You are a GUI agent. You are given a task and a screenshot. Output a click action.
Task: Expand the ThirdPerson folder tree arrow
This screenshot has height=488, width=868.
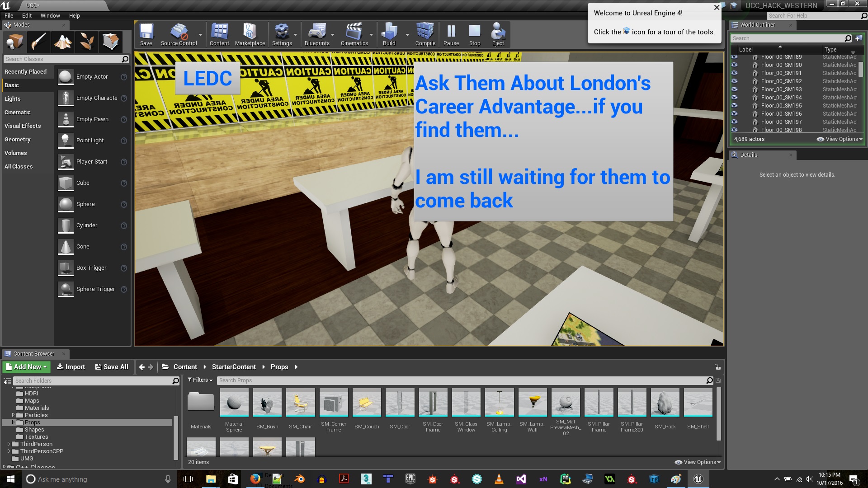[9, 444]
